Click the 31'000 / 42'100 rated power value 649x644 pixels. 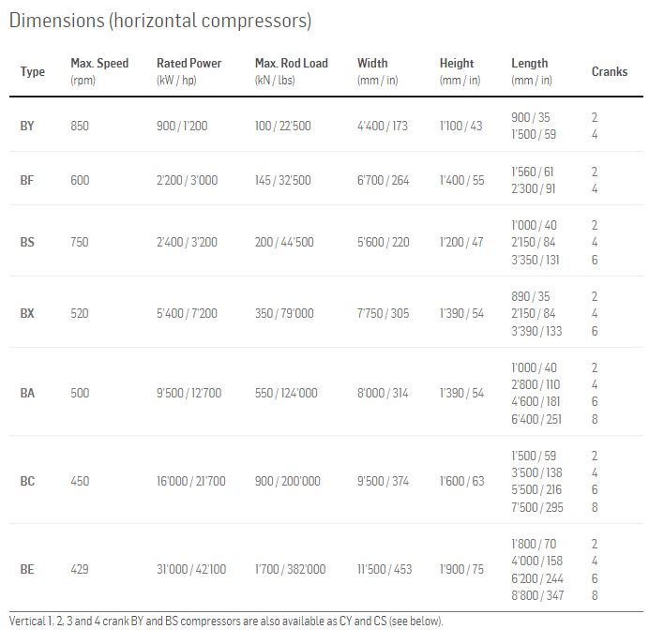[x=191, y=569]
